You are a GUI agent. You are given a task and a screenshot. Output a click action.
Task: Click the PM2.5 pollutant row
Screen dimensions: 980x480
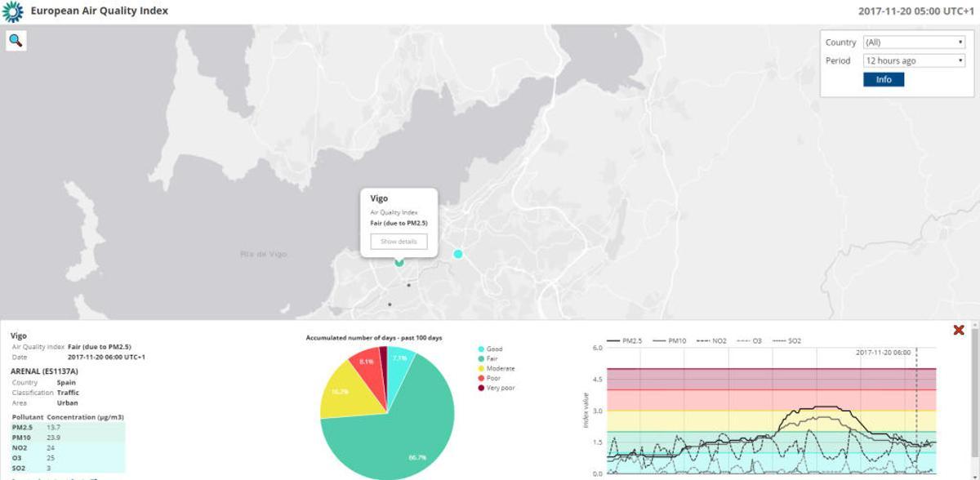pos(68,427)
